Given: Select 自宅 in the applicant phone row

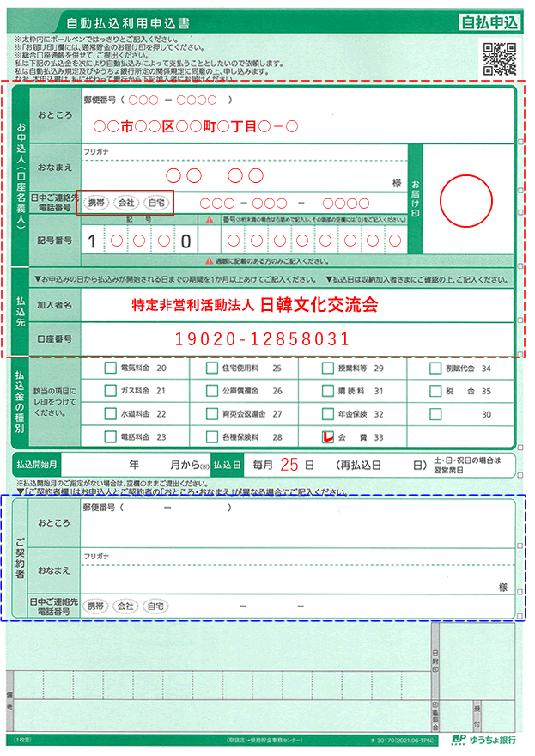Looking at the screenshot, I should click(x=156, y=203).
